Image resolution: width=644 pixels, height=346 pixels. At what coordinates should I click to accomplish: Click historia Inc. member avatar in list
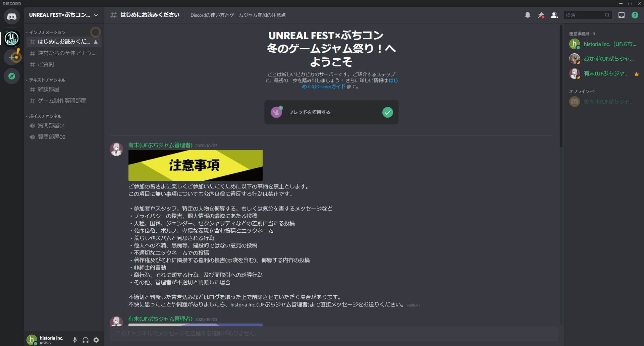click(575, 44)
